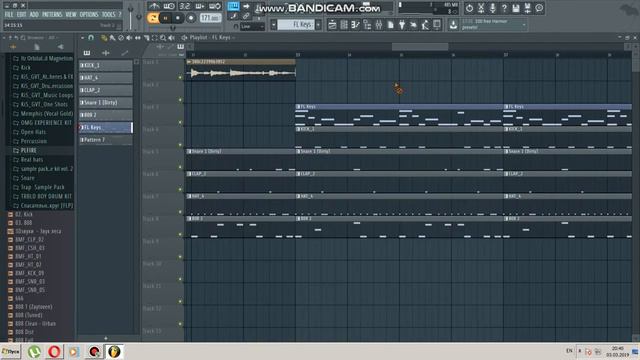Select the HAT_4 pattern in picker
Screen dimensions: 640x360
(106, 78)
